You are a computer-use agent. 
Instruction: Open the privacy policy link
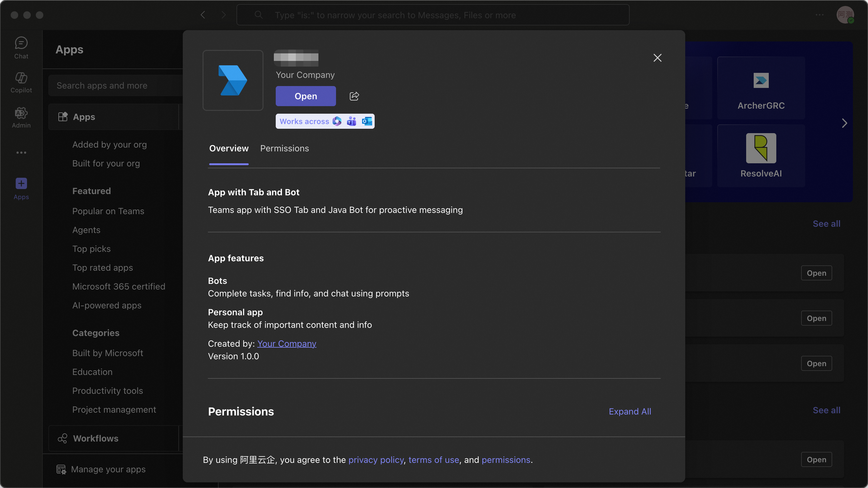tap(376, 460)
